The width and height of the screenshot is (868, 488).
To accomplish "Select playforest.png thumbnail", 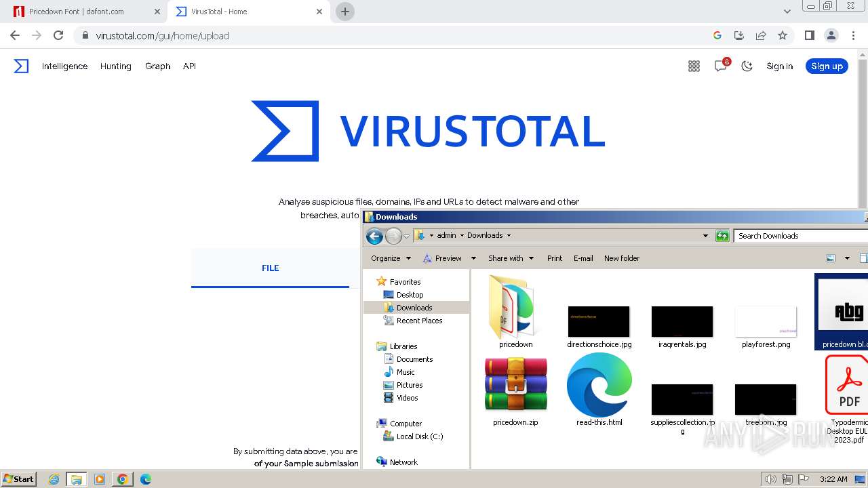I will tap(766, 327).
